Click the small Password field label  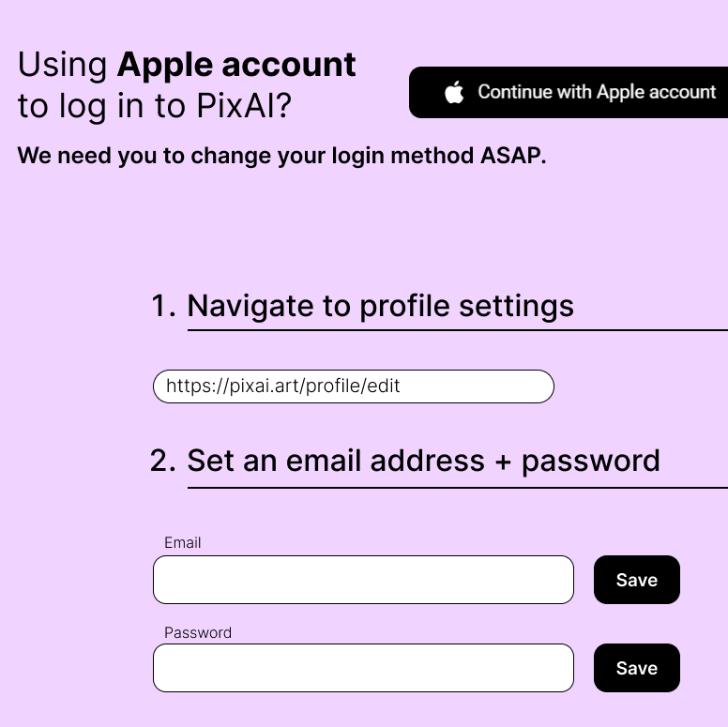click(x=198, y=632)
